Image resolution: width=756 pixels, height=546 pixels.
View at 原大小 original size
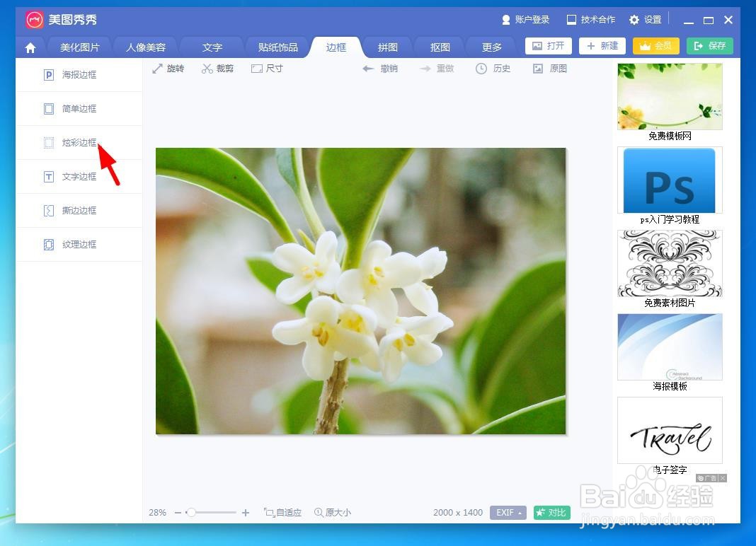[x=333, y=512]
